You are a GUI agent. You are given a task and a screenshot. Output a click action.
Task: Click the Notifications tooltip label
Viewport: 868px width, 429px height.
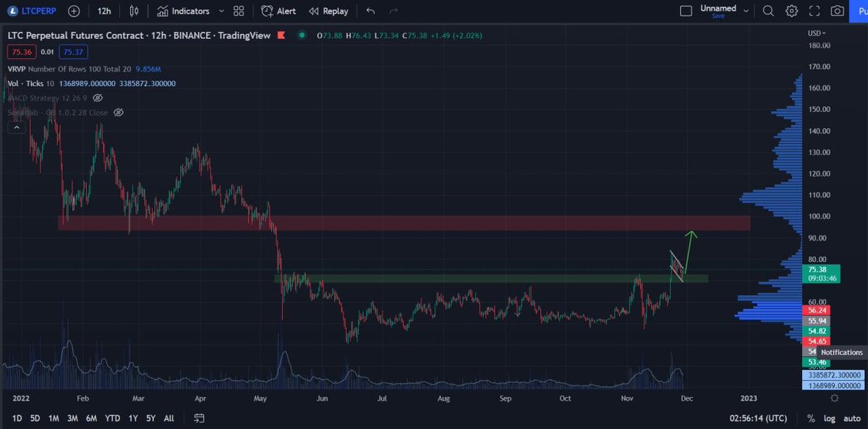click(x=841, y=352)
